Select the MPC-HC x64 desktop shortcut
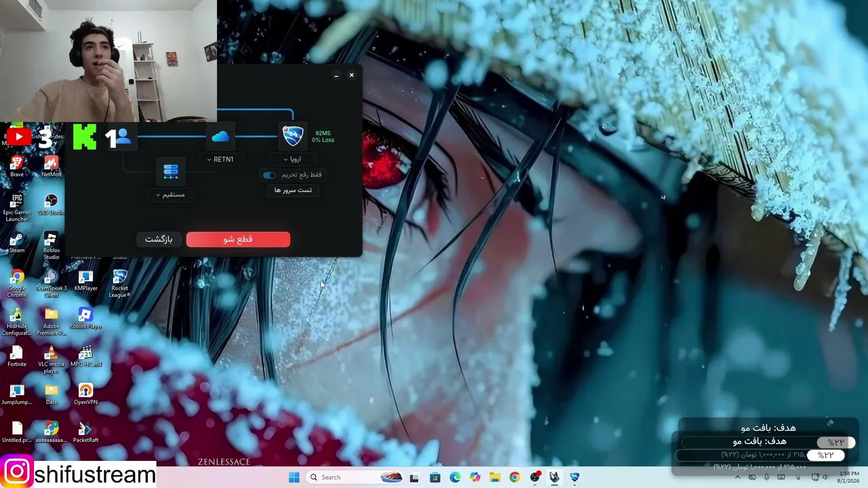 coord(85,356)
